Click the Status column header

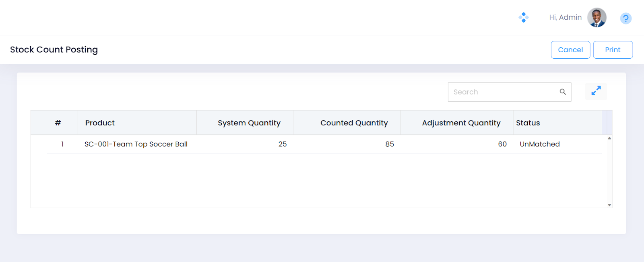528,123
